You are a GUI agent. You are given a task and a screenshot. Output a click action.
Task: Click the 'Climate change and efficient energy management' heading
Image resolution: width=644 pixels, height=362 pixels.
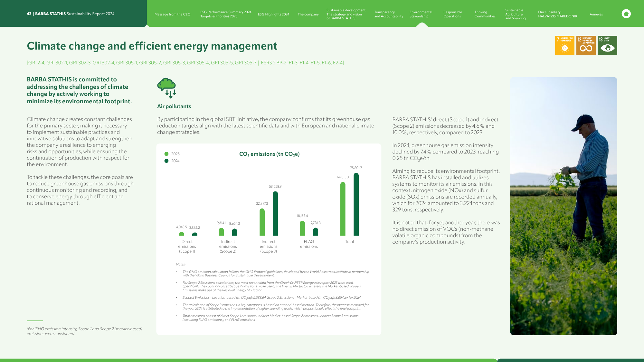pyautogui.click(x=152, y=46)
